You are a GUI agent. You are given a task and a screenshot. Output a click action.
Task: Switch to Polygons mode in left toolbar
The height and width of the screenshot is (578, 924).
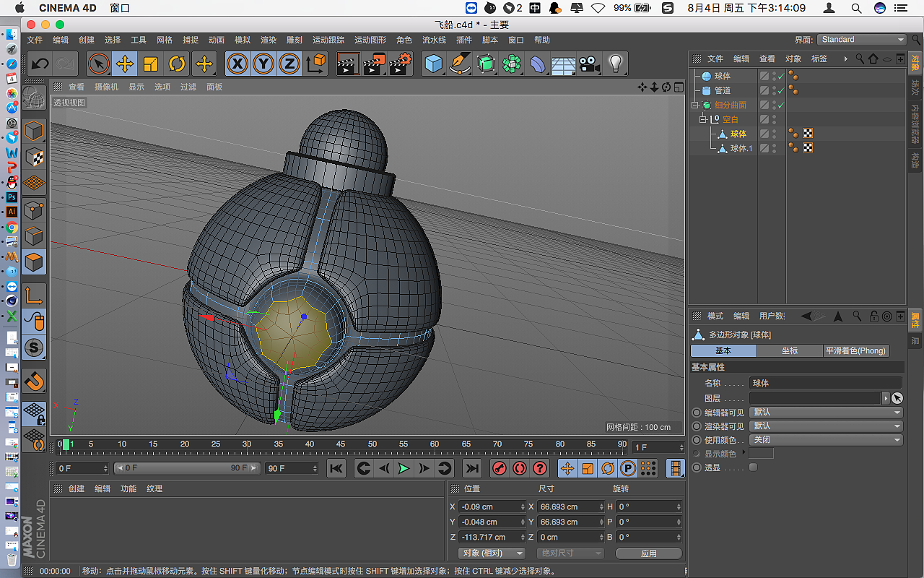point(34,262)
